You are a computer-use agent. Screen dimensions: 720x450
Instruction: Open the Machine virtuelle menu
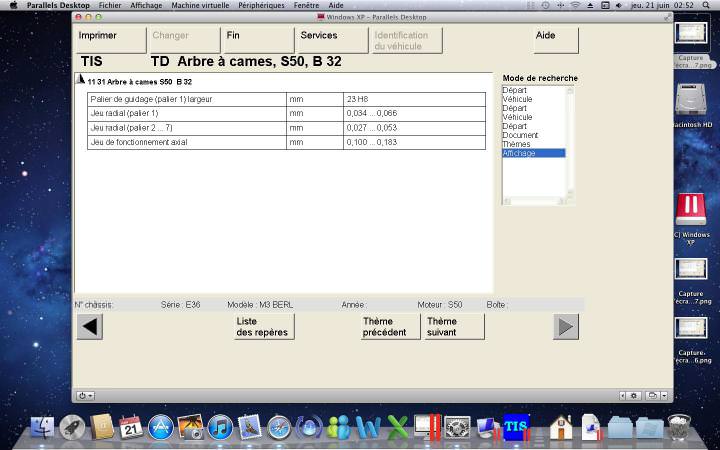(200, 6)
